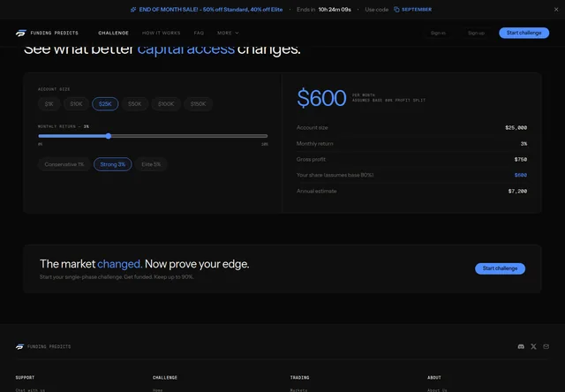
Task: Click the $600 per month figure
Action: click(321, 98)
